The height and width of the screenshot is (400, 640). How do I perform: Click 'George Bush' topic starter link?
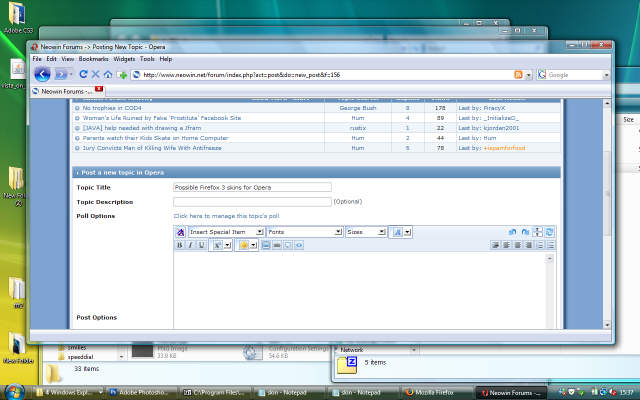click(x=358, y=108)
